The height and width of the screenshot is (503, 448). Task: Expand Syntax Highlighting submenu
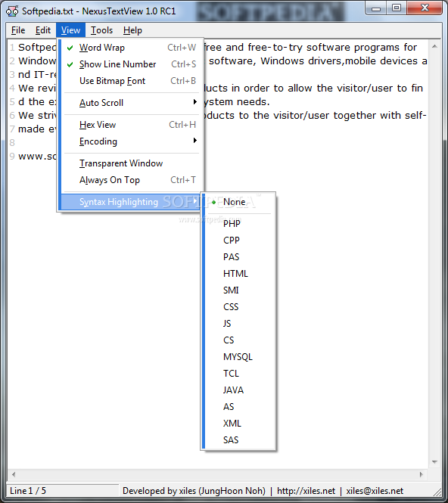[131, 202]
